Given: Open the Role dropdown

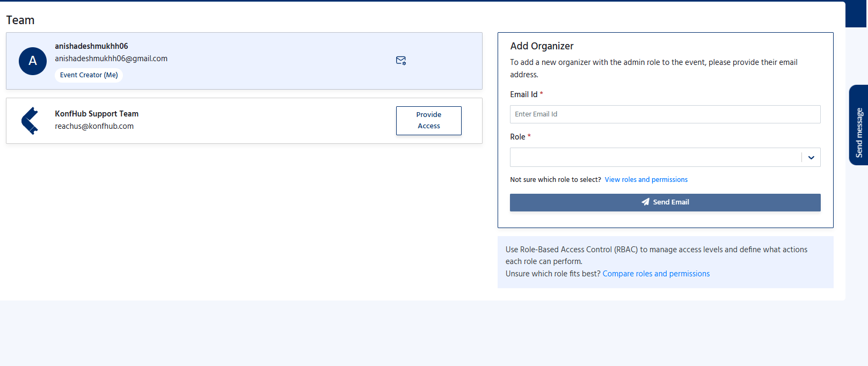Looking at the screenshot, I should coord(665,157).
